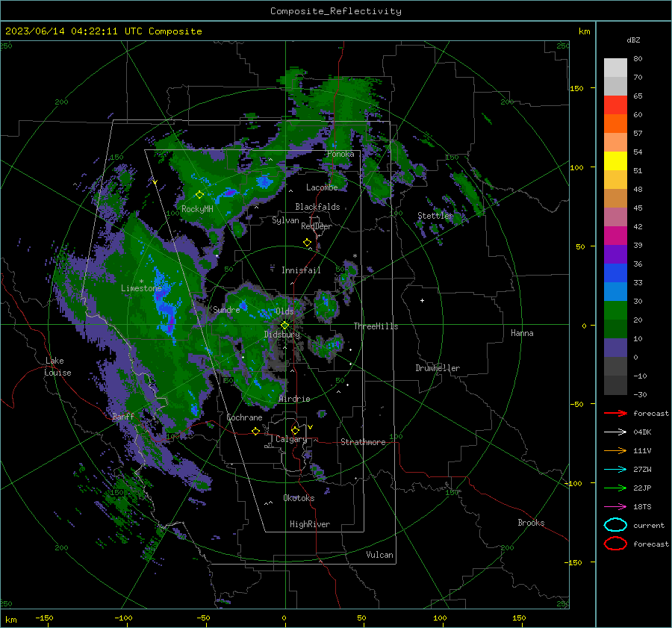Image resolution: width=672 pixels, height=628 pixels.
Task: Click the Didsbury label
Action: point(281,335)
